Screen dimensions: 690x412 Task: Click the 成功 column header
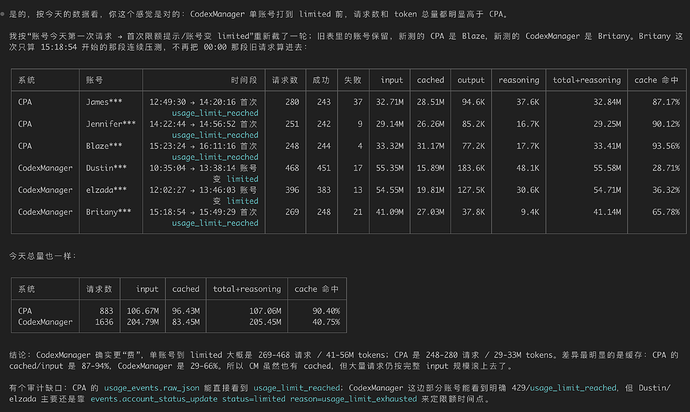coord(321,80)
